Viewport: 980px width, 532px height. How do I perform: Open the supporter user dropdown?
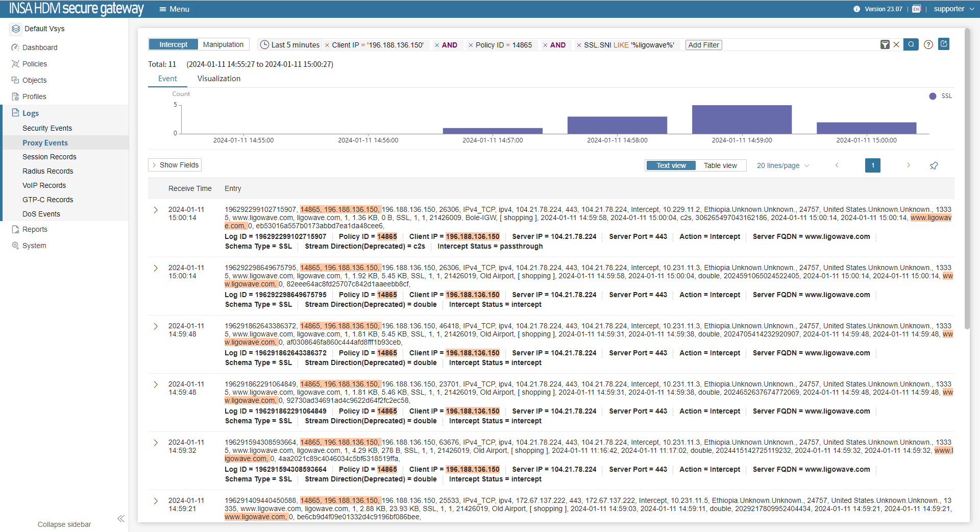pyautogui.click(x=953, y=9)
